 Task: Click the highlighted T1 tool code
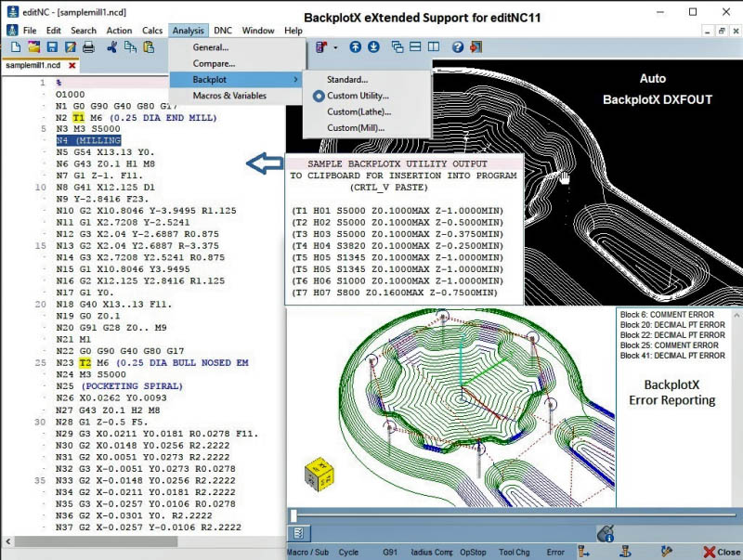tap(79, 118)
